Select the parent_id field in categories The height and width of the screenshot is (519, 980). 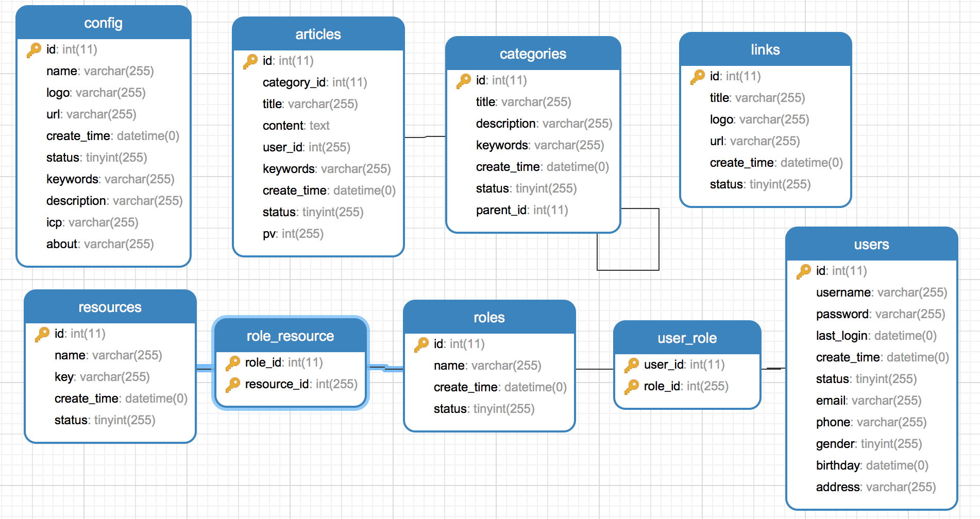[x=521, y=210]
